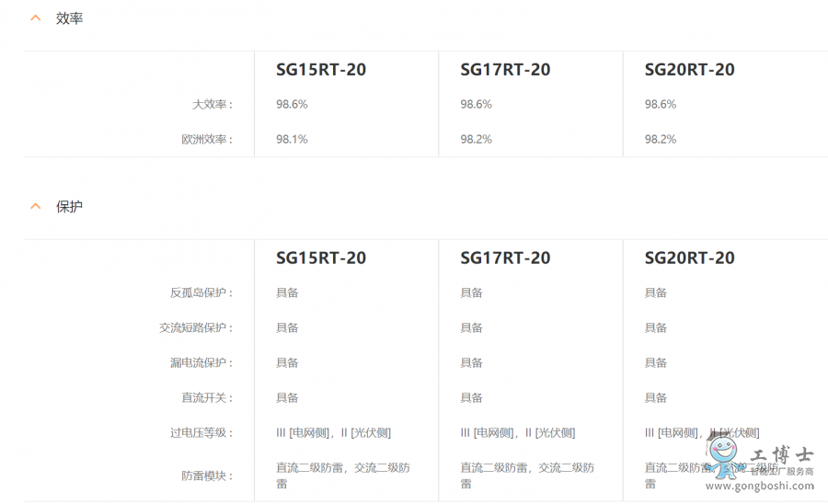Select SG17RT-20 header in the 效率 table
Screen dimensions: 828x504
coord(505,70)
